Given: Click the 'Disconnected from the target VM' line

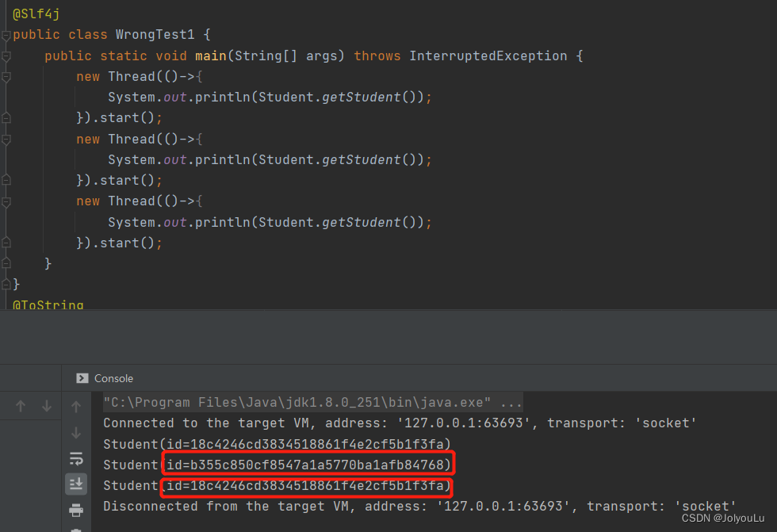Looking at the screenshot, I should (419, 507).
